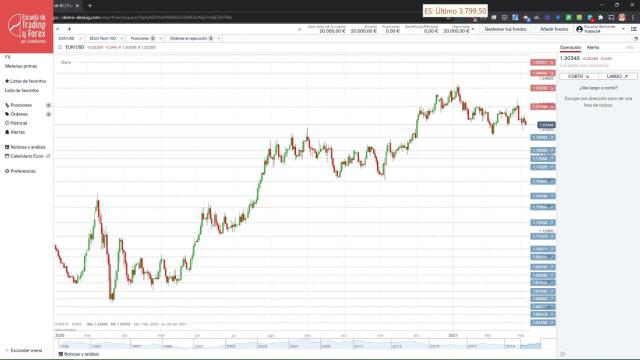The image size is (640, 360).
Task: Close the EUR/USD workspace tab
Action: (80, 38)
